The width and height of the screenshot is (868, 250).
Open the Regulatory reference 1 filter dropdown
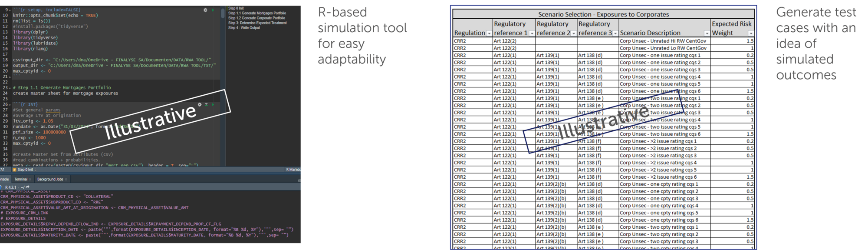coord(532,33)
